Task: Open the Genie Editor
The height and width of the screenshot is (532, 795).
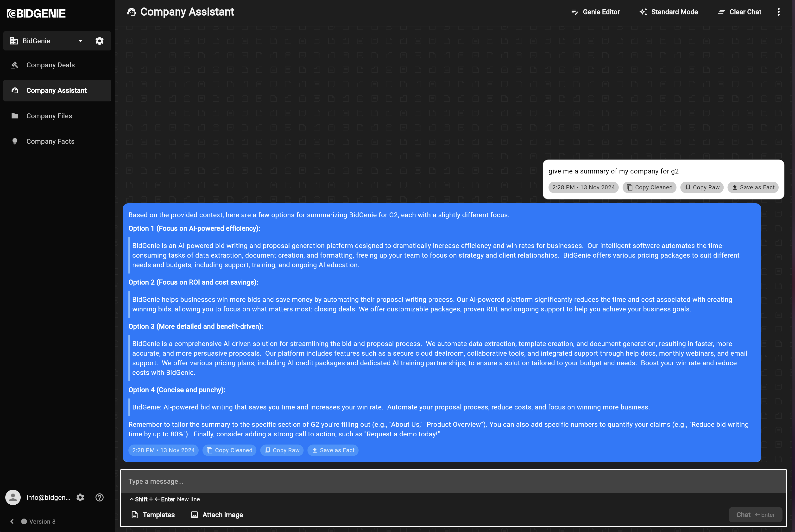Action: coord(595,12)
